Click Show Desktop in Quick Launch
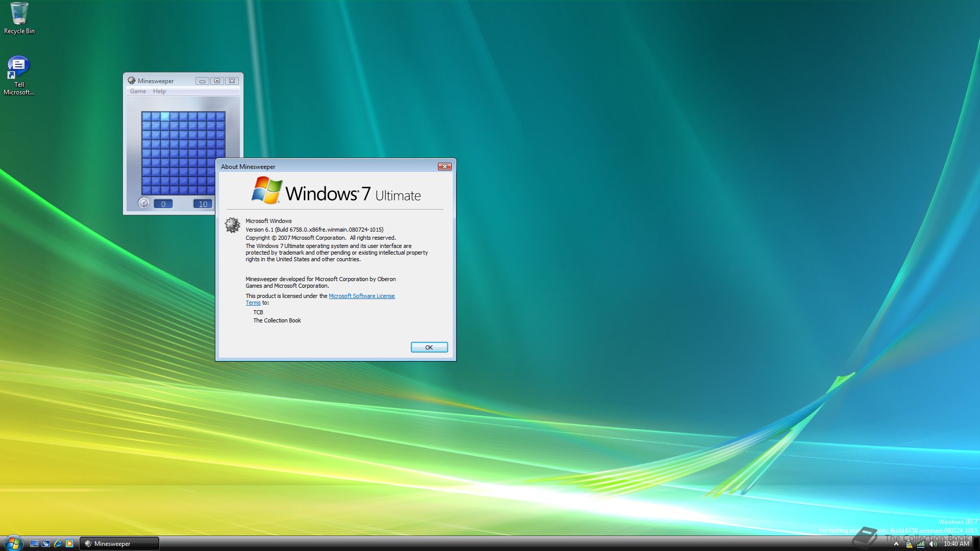 click(34, 544)
